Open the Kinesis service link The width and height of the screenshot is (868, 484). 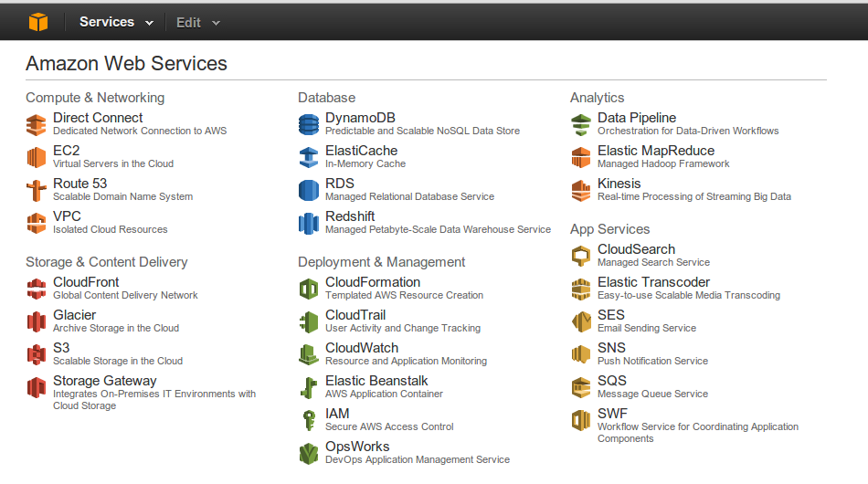coord(619,184)
